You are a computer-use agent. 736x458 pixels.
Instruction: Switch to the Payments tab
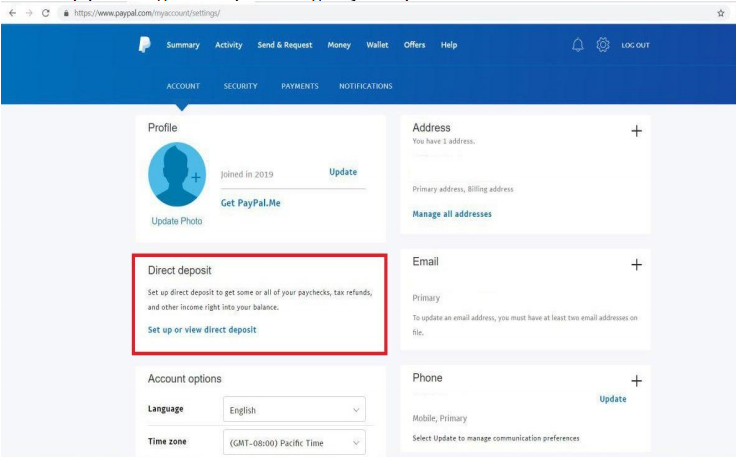(x=299, y=86)
